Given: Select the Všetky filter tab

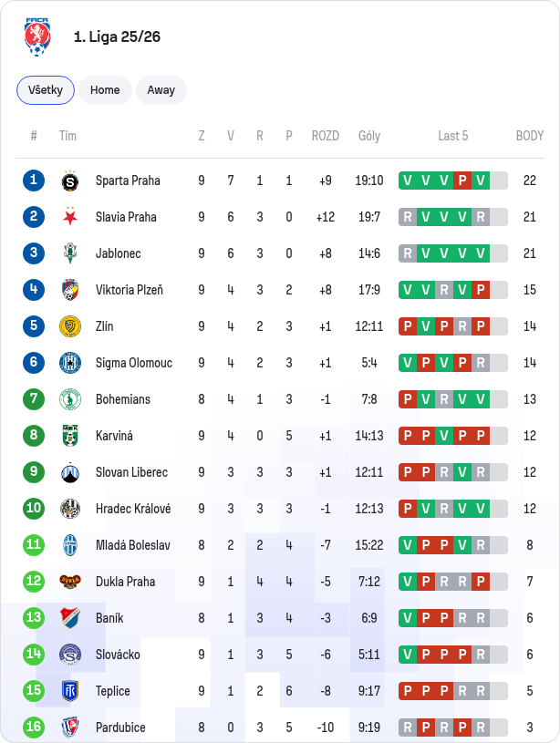Looking at the screenshot, I should (x=46, y=90).
